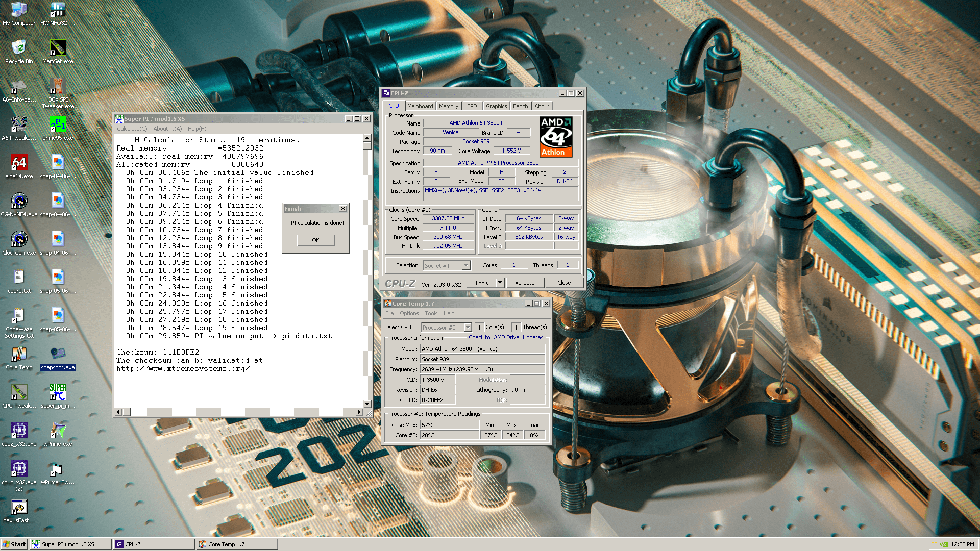
Task: Open About...(A) menu in Super PI
Action: point(167,129)
